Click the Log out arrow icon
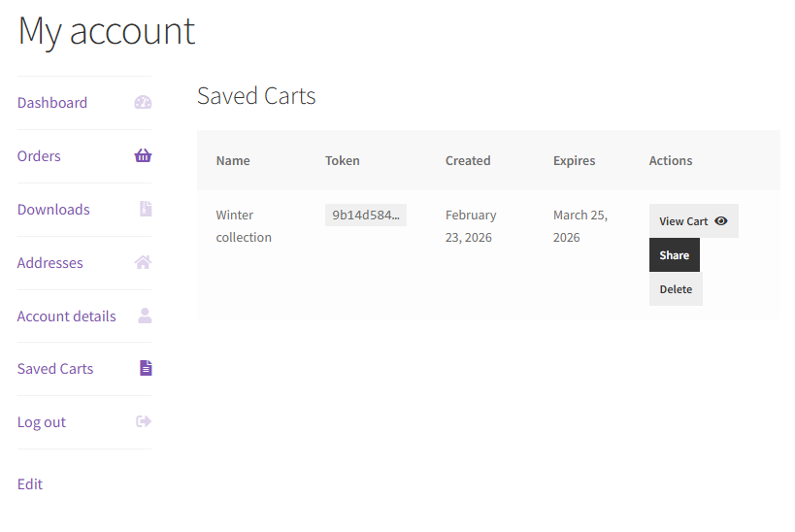Screen dimensions: 795x532 [x=144, y=421]
